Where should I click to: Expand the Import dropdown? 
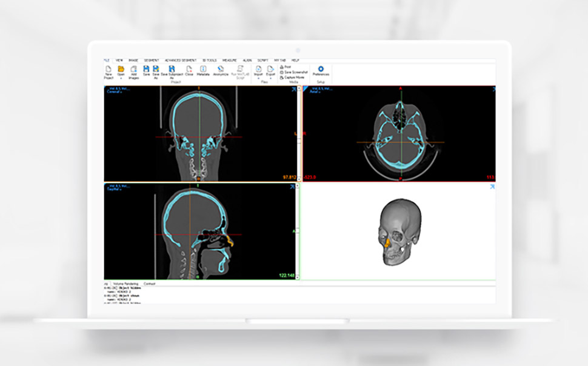(258, 78)
